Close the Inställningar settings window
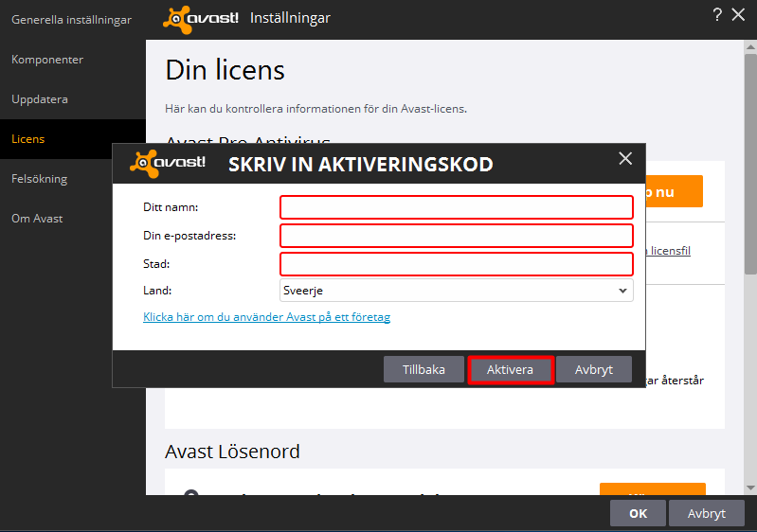This screenshot has height=532, width=757. click(738, 15)
